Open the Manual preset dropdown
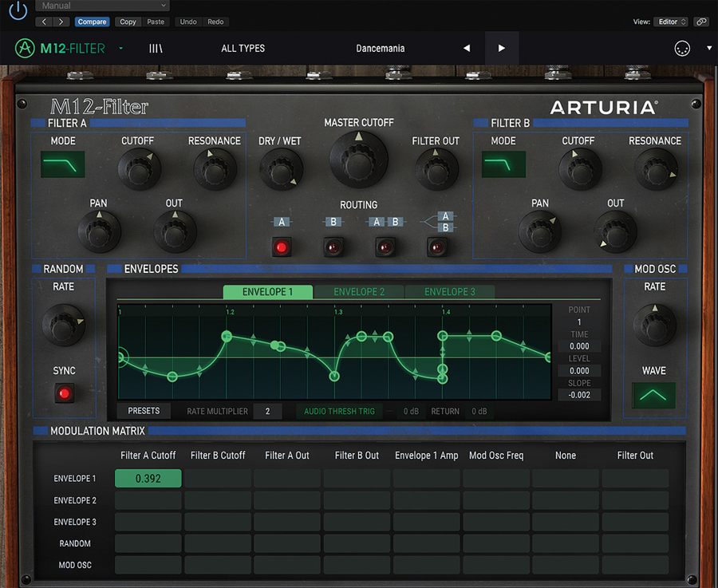This screenshot has height=588, width=718. click(x=103, y=6)
